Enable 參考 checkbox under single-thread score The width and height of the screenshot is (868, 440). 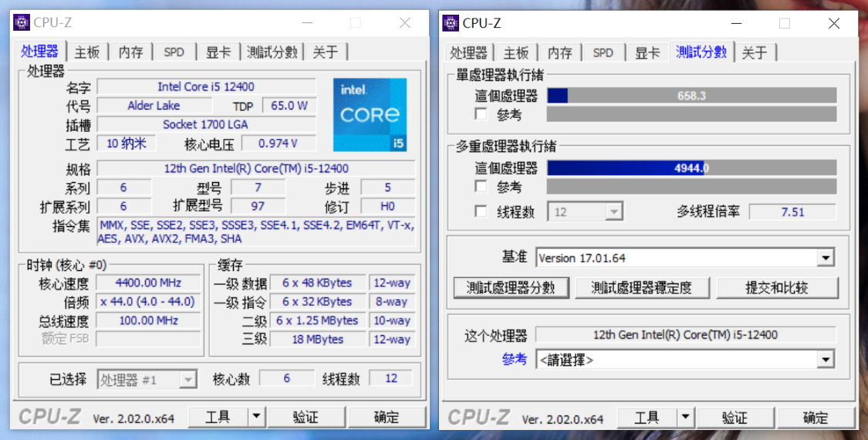coord(481,114)
